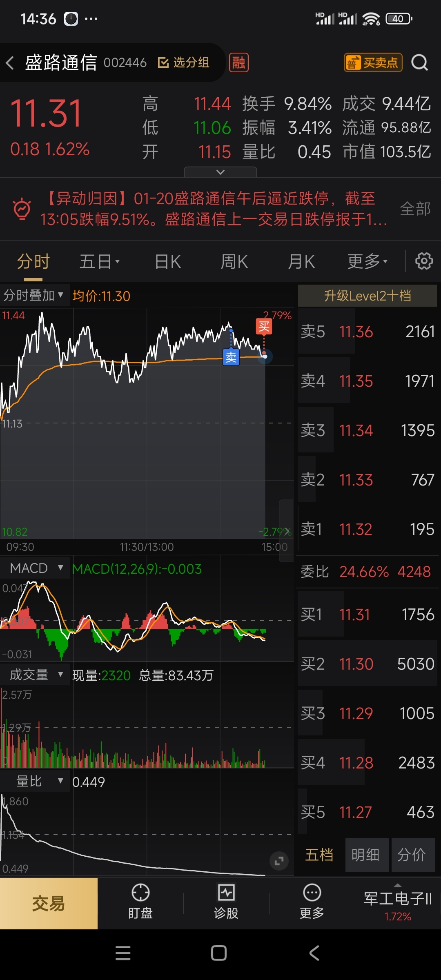Switch to the 五档 order tab
Viewport: 441px width, 980px height.
coord(319,855)
